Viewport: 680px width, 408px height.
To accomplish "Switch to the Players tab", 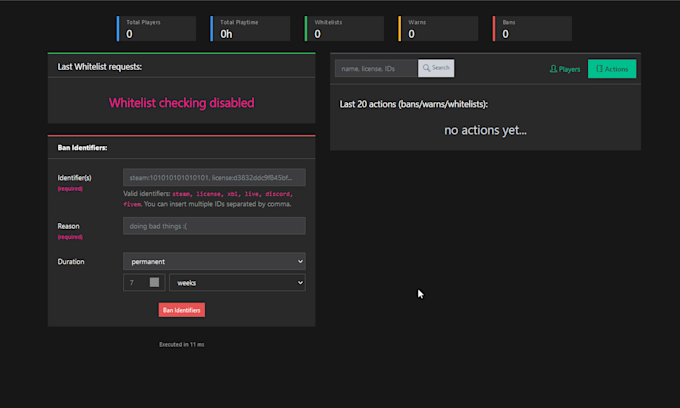I will (x=565, y=69).
